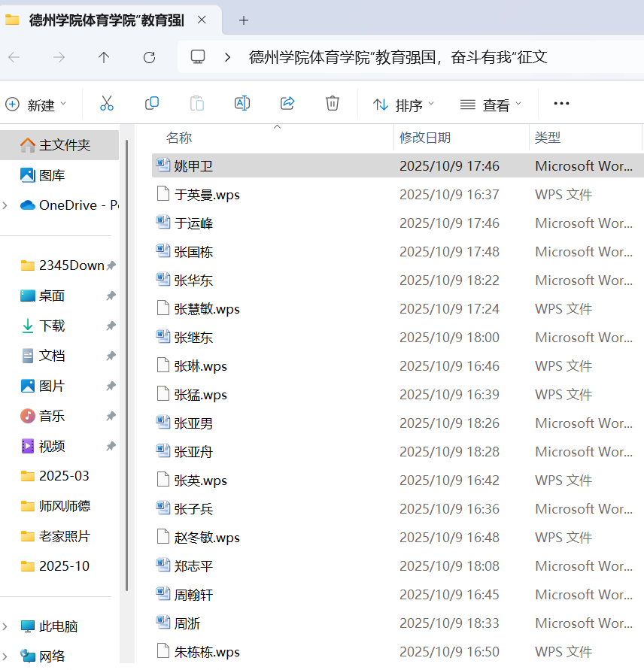The height and width of the screenshot is (670, 644).
Task: Select the 周翰轩 Word document
Action: pyautogui.click(x=193, y=595)
